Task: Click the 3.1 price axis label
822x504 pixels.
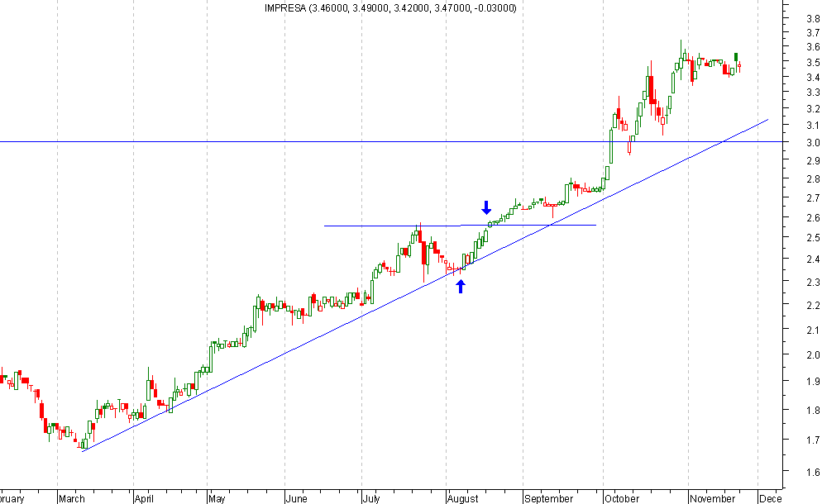Action: [x=813, y=126]
